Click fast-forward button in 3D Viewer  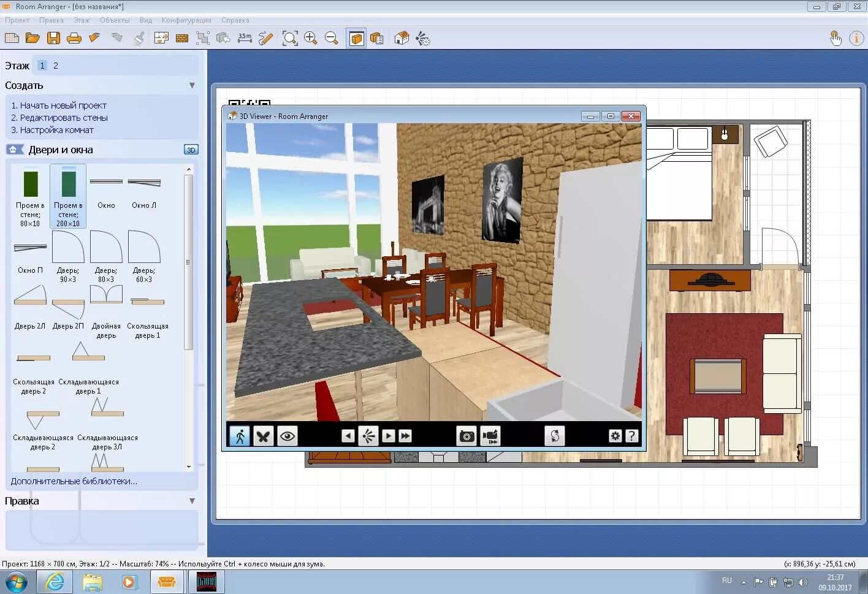click(405, 436)
